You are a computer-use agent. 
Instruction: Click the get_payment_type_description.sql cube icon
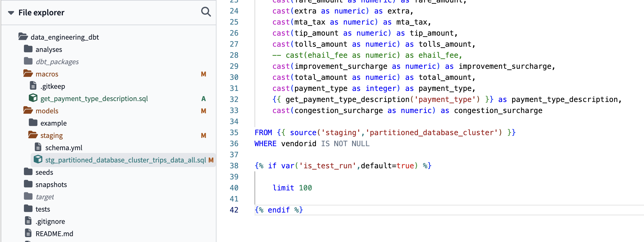tap(33, 98)
